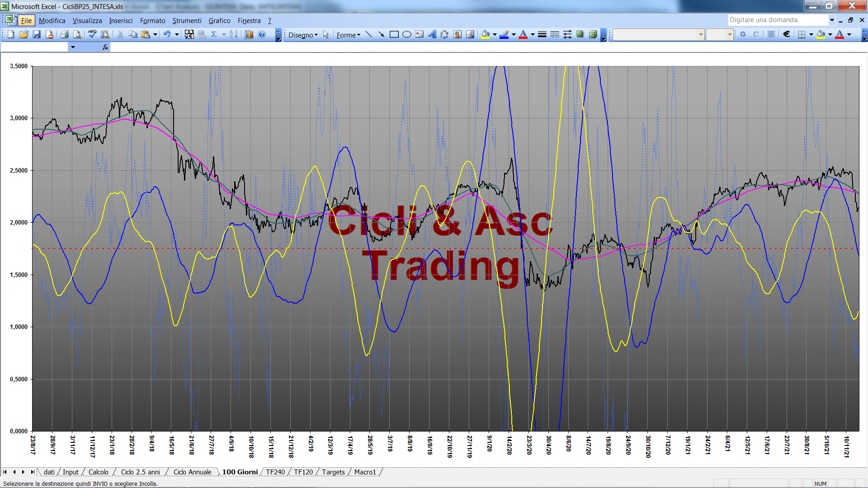Copy with the Copy icon
The image size is (868, 488).
click(133, 34)
